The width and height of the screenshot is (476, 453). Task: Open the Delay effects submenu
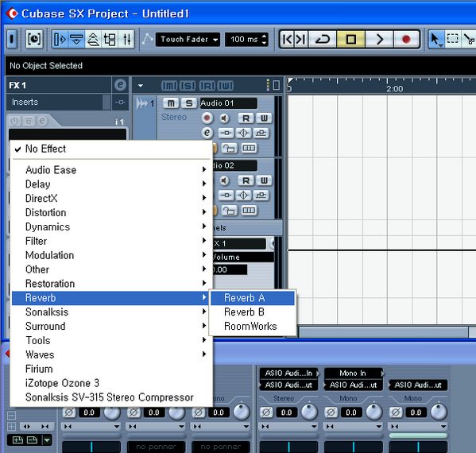click(x=111, y=184)
